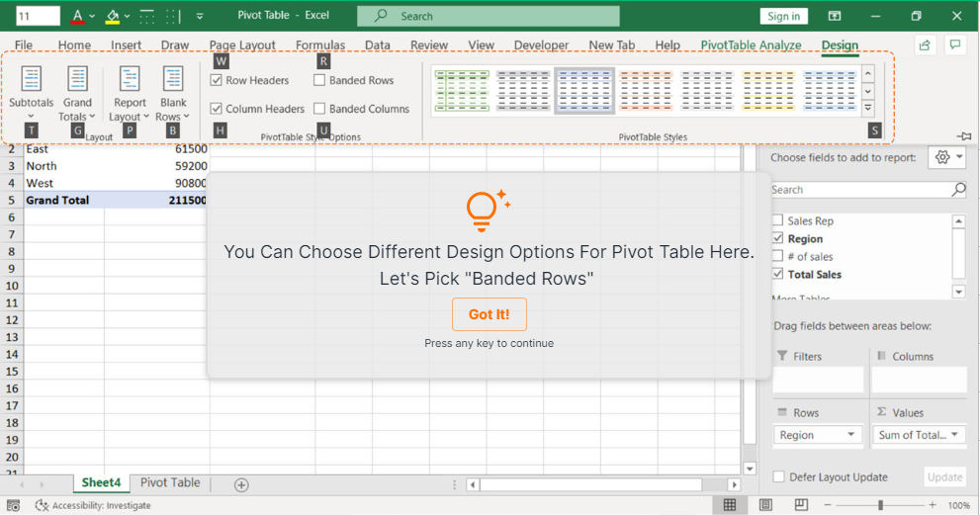The image size is (980, 515).
Task: Open Customize Quick Access Toolbar dropdown
Action: point(200,16)
